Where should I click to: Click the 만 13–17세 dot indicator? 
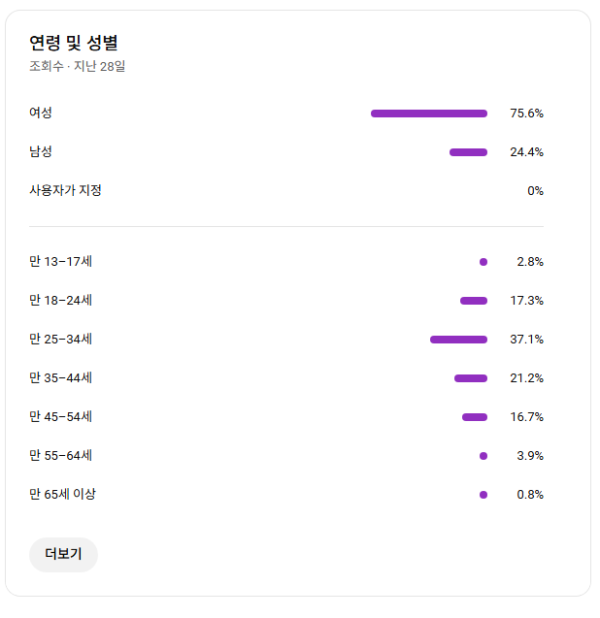[483, 262]
